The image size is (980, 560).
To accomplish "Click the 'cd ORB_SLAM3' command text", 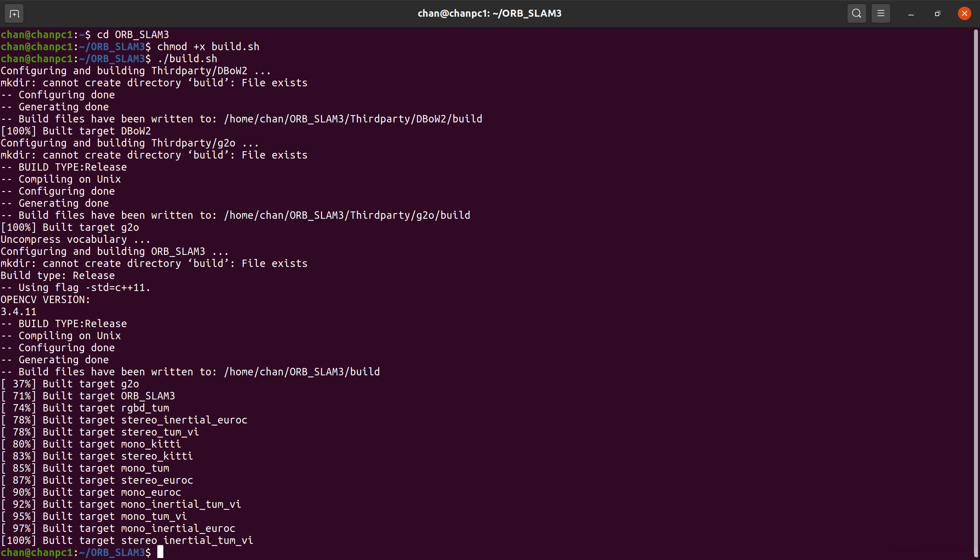I will [x=133, y=34].
